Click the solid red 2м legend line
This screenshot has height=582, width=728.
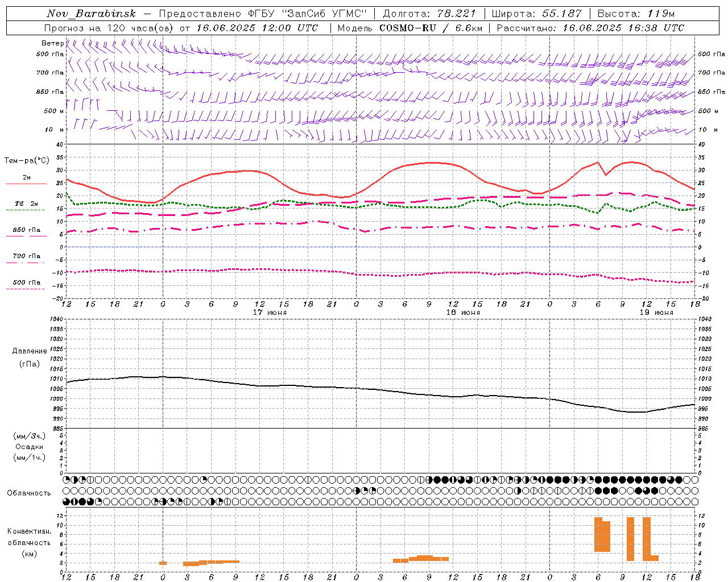26,184
